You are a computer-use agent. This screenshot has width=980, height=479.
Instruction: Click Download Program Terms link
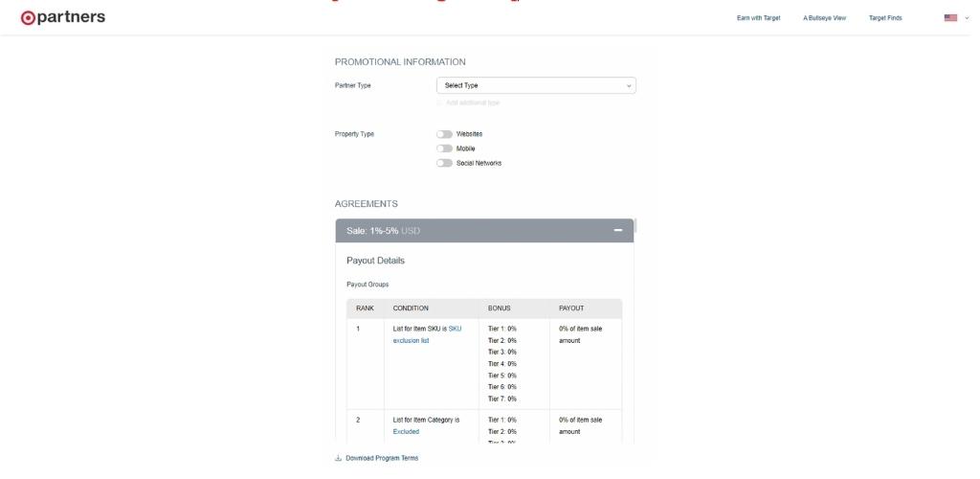[x=382, y=458]
